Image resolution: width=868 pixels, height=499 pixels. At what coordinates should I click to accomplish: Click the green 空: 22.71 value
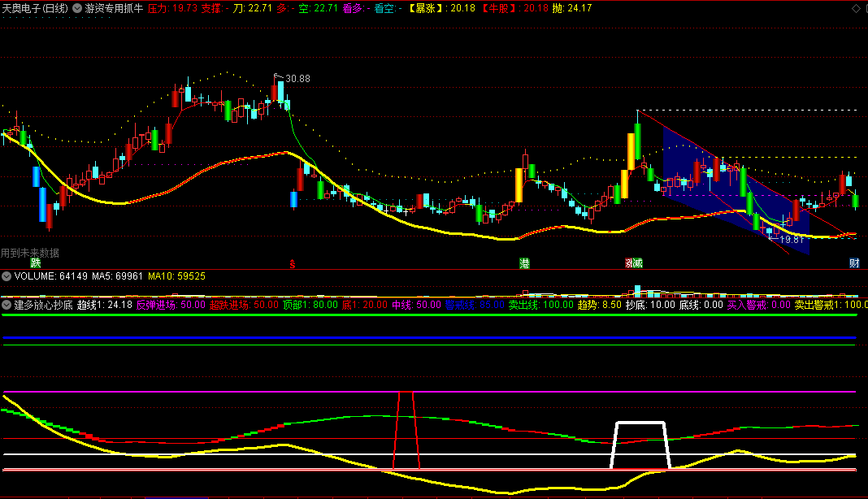[x=318, y=8]
